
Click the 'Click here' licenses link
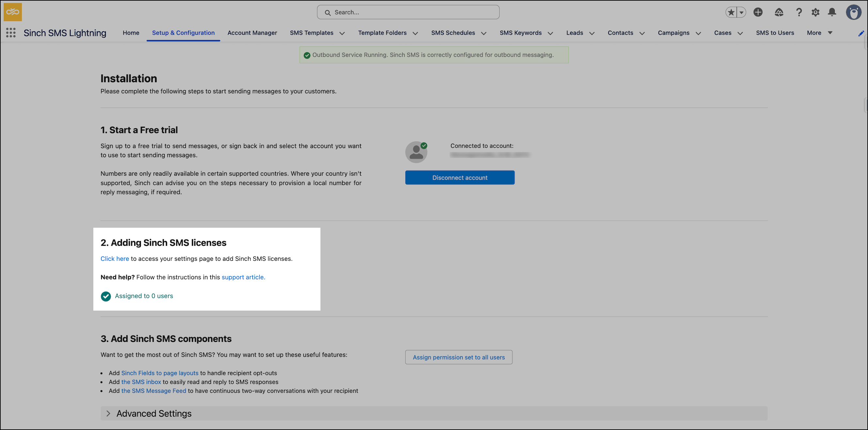pyautogui.click(x=115, y=258)
